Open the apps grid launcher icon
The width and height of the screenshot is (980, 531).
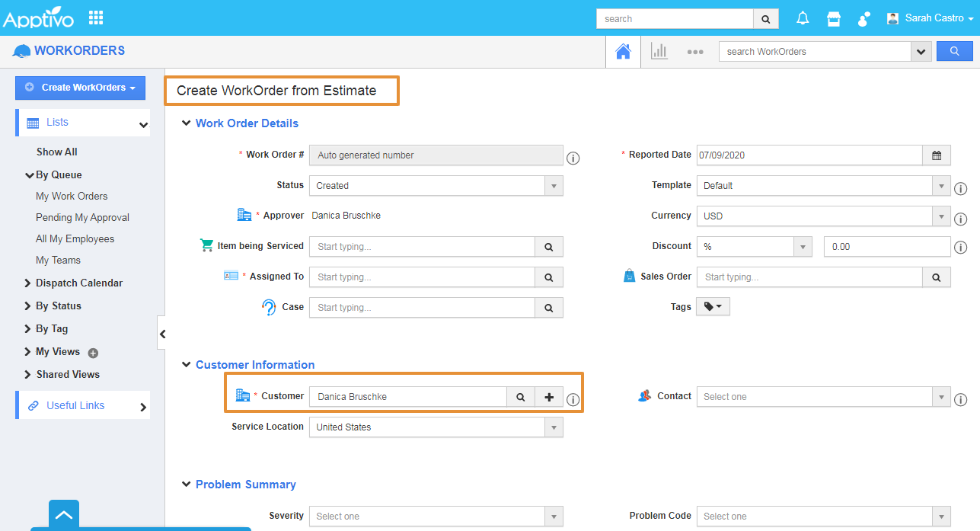[x=96, y=18]
